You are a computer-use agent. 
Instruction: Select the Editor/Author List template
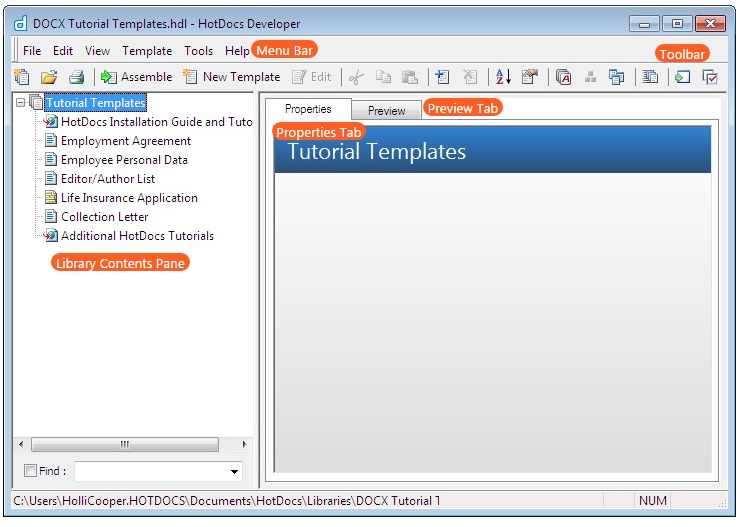click(108, 179)
